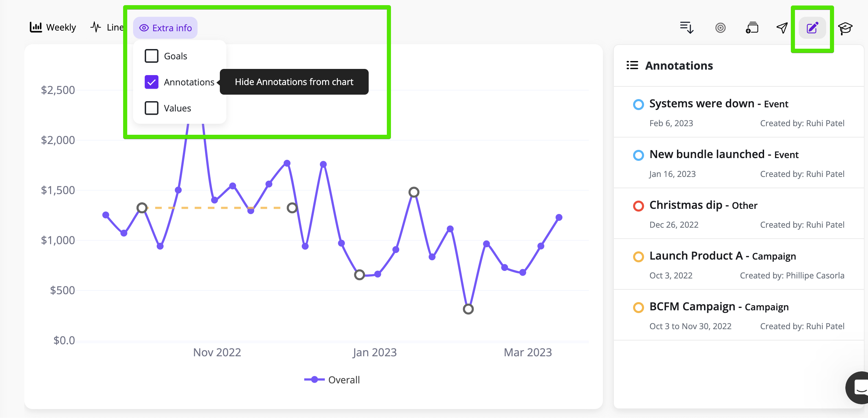Click the orange marker for BCFM Campaign

point(638,307)
